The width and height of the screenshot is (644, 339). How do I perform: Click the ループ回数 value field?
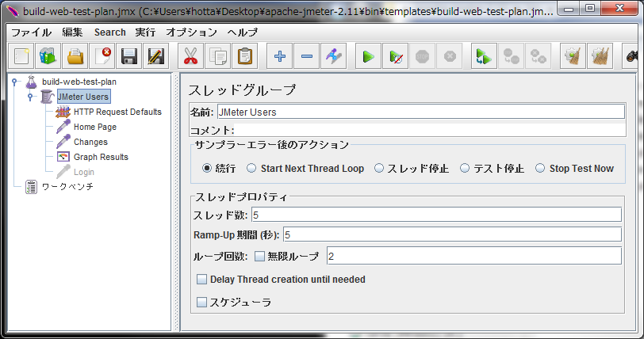(x=474, y=256)
